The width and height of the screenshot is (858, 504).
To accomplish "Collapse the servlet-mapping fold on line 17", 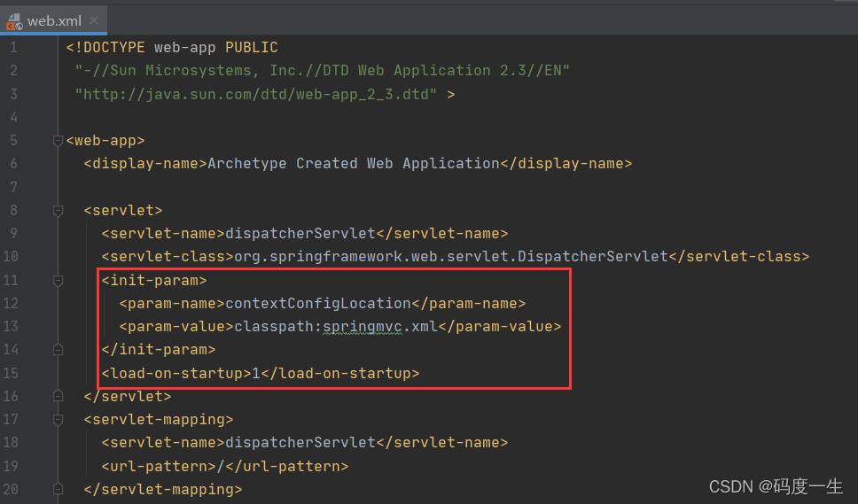I will [58, 420].
